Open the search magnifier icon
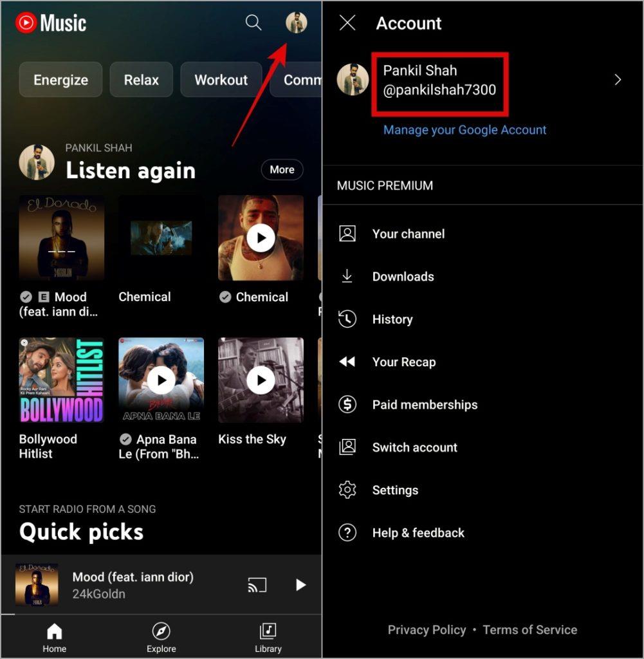Viewport: 644px width, 659px height. click(x=253, y=23)
